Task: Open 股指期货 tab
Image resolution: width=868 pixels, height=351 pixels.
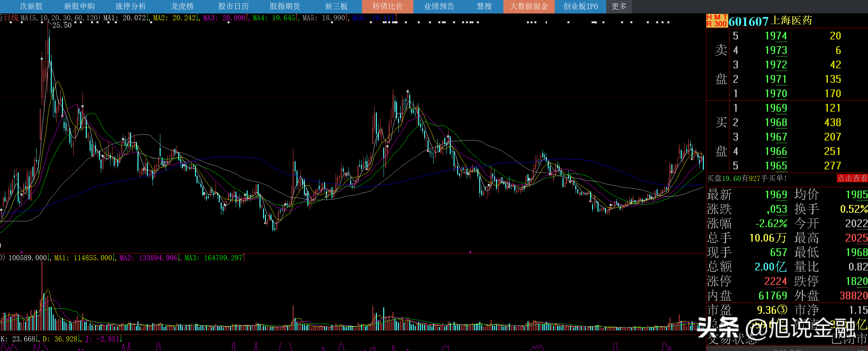Action: tap(285, 6)
